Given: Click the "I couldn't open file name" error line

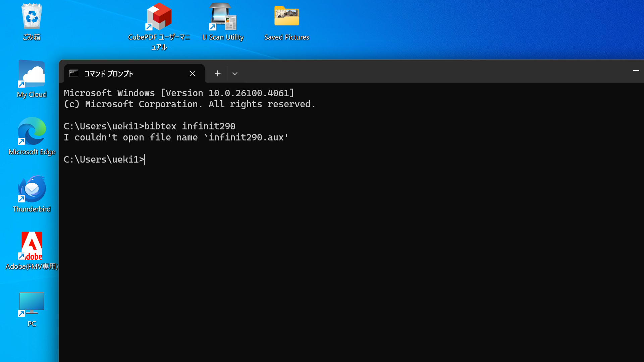Looking at the screenshot, I should [x=176, y=137].
